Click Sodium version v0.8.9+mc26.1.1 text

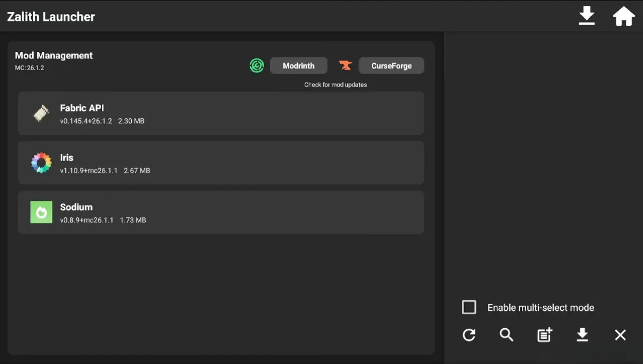click(87, 220)
